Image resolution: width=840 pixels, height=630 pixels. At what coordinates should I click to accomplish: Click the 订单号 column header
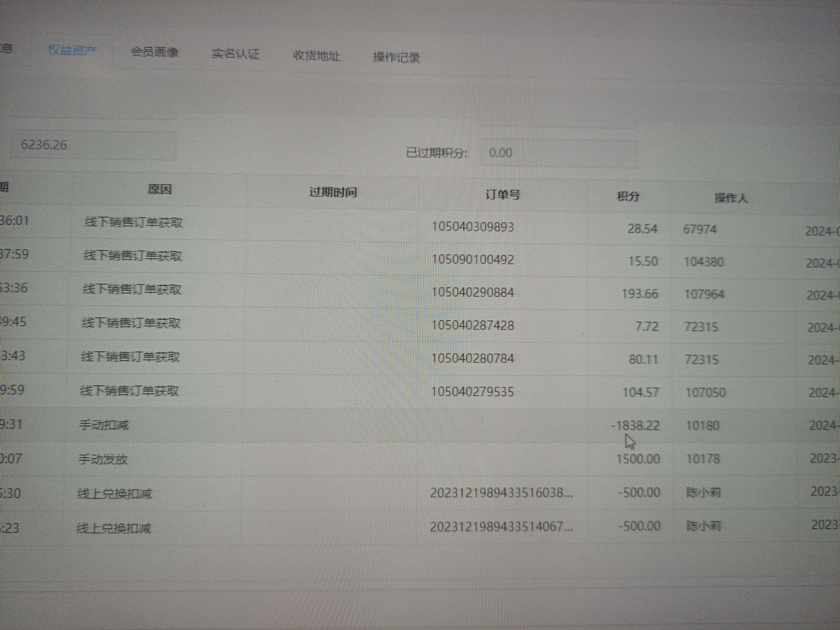(x=502, y=195)
